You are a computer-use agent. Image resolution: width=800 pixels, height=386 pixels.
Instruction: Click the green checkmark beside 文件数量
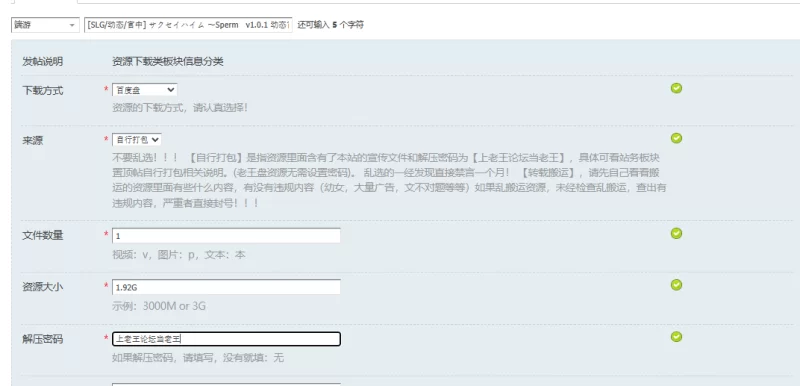coord(676,233)
